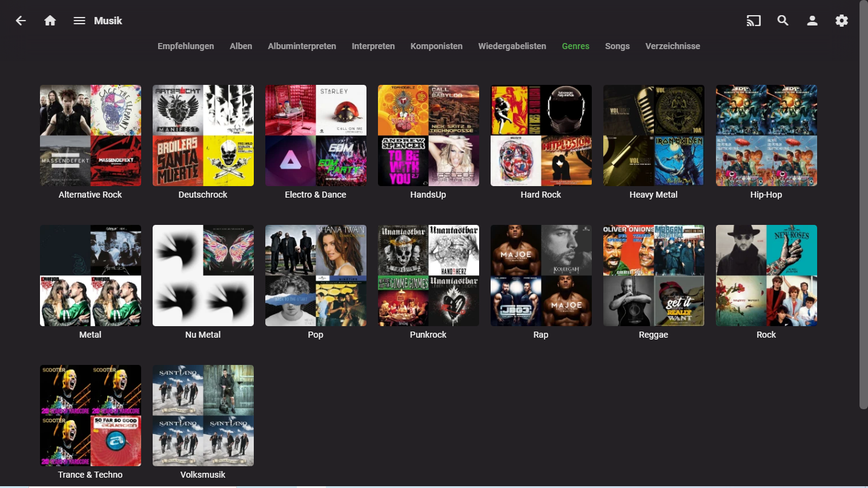Open the Alternative Rock genre cover
This screenshot has width=868, height=488.
coord(90,135)
